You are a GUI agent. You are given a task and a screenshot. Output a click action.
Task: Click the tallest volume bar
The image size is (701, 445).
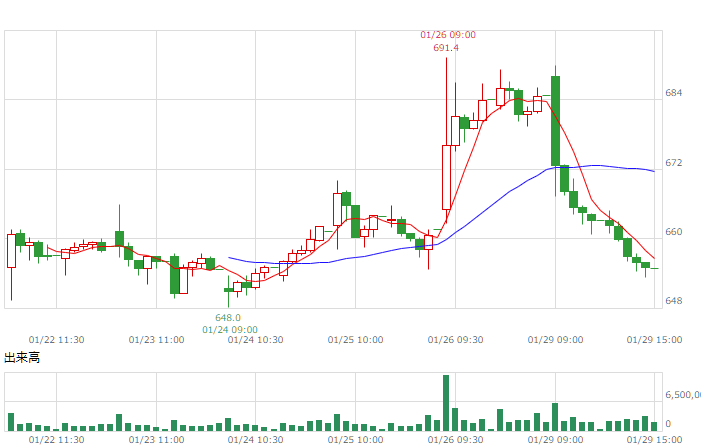pos(446,403)
